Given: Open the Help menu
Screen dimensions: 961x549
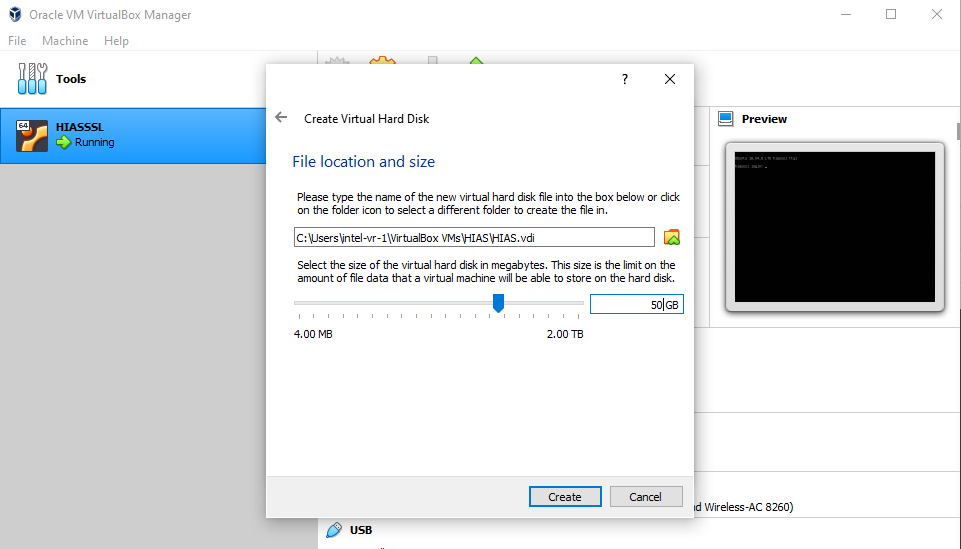Looking at the screenshot, I should pyautogui.click(x=116, y=40).
